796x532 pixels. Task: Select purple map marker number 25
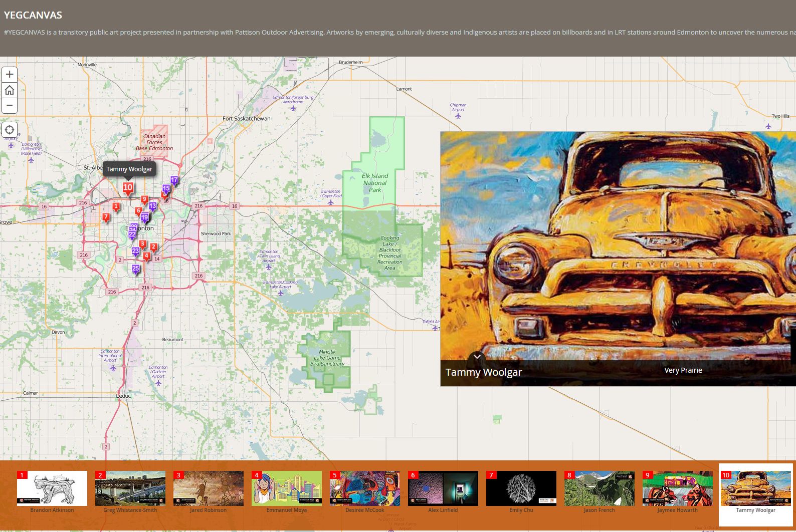click(x=135, y=269)
